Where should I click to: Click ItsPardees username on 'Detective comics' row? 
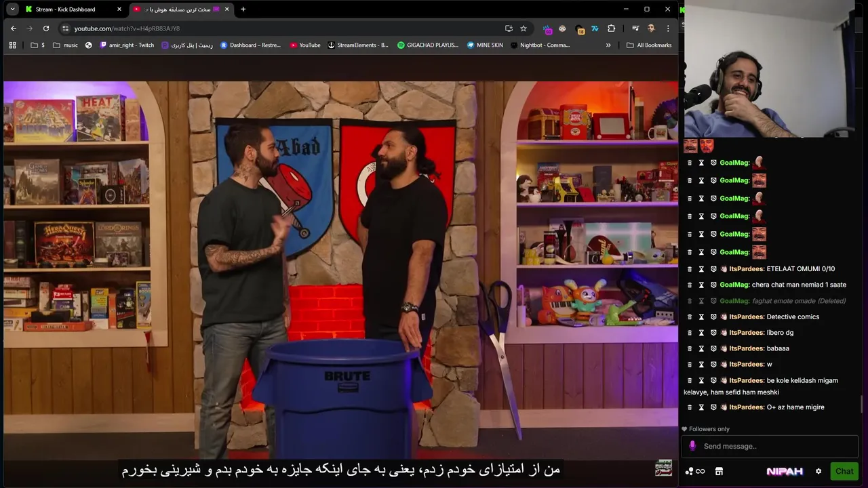[x=747, y=317]
